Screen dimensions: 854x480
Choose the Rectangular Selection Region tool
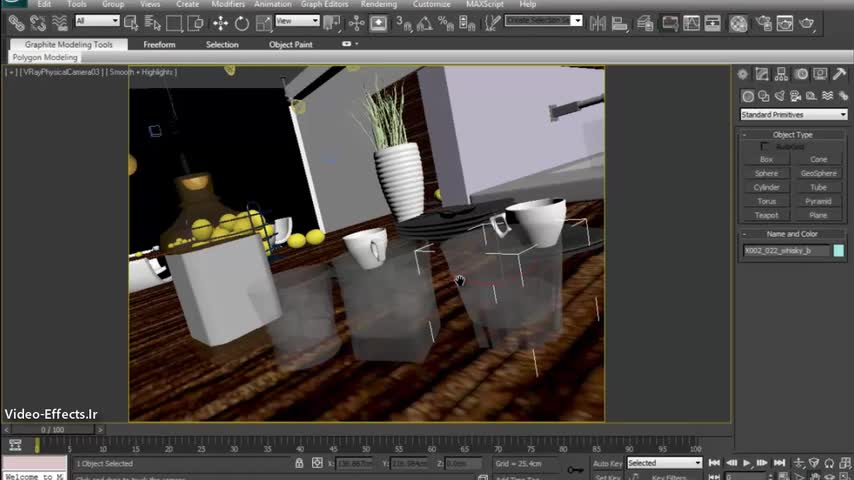(x=174, y=23)
